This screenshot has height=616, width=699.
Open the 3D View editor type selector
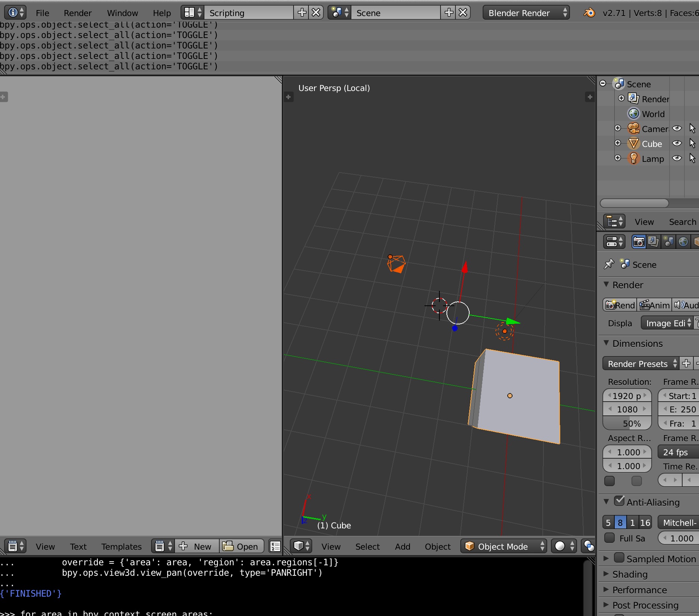point(301,546)
